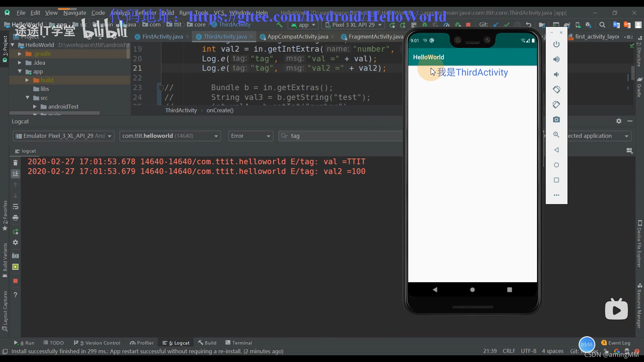Lower the emulator volume
This screenshot has width=644, height=362.
pos(556,74)
